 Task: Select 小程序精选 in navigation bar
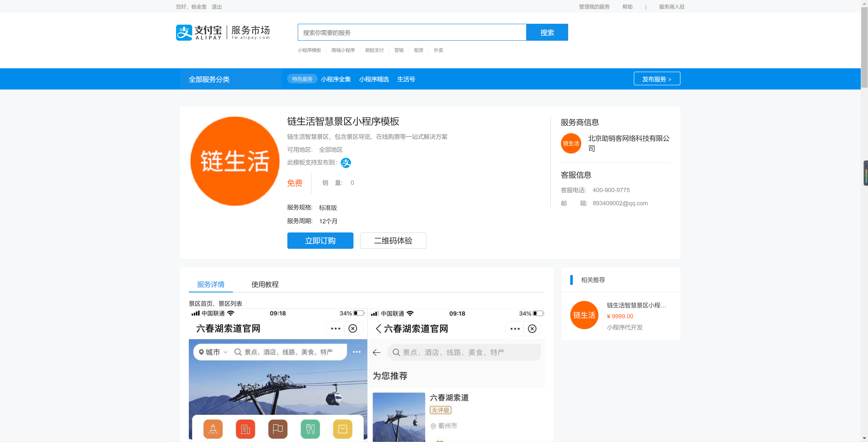click(374, 79)
